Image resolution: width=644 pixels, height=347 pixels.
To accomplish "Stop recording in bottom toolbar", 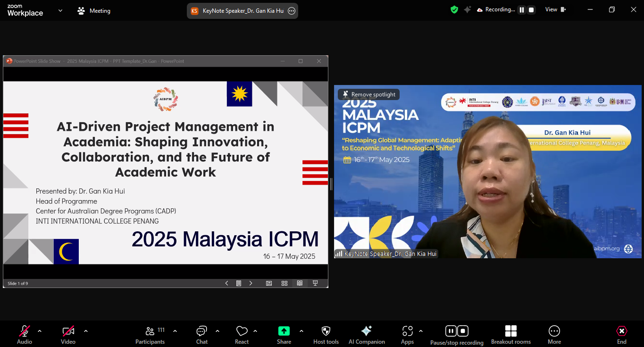I will [463, 331].
